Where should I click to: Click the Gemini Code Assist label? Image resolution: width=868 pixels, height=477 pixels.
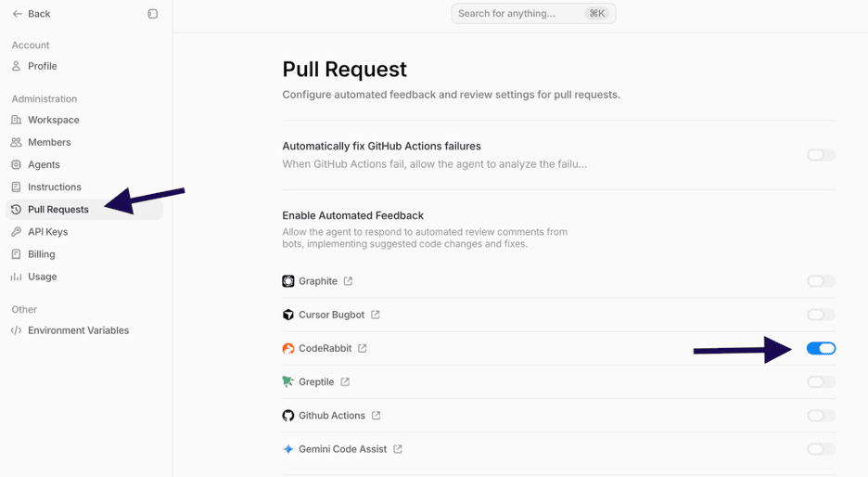pos(343,449)
